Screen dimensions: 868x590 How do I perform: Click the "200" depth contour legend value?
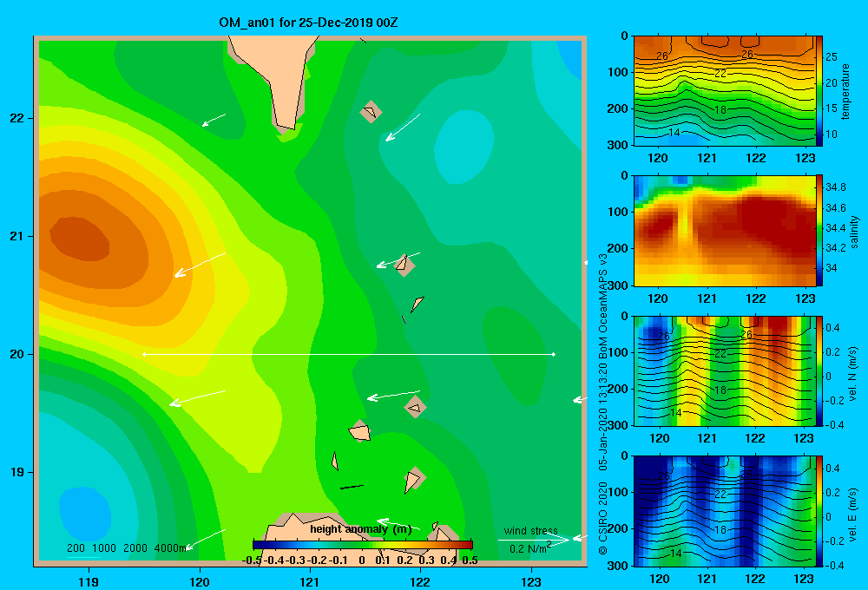pyautogui.click(x=76, y=548)
